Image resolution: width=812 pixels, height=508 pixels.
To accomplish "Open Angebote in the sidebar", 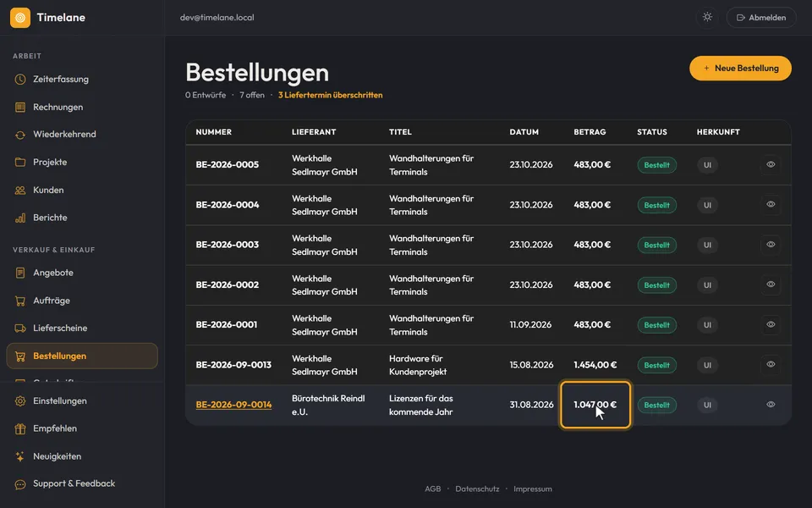I will (x=82, y=273).
